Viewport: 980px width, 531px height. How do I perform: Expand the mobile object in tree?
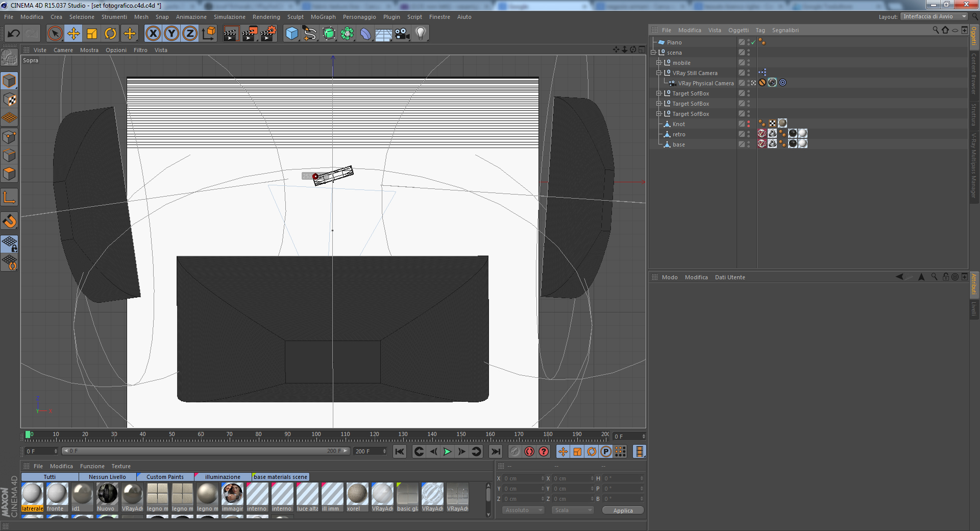tap(659, 63)
